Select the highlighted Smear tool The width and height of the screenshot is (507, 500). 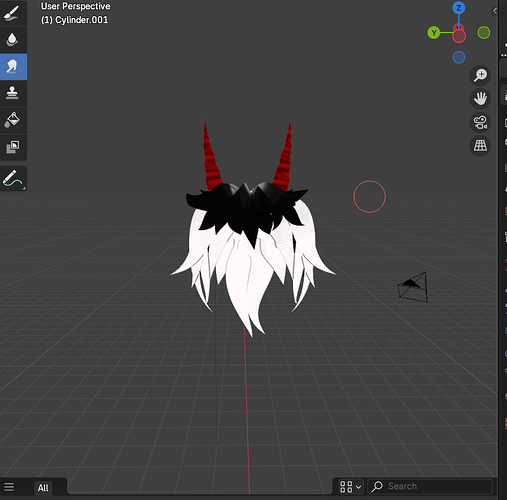(x=13, y=67)
